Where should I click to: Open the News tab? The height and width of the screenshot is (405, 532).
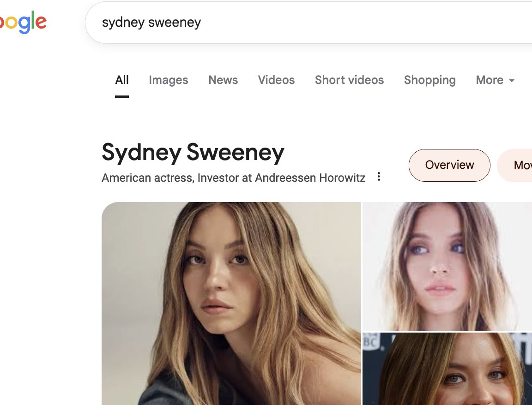(x=223, y=80)
